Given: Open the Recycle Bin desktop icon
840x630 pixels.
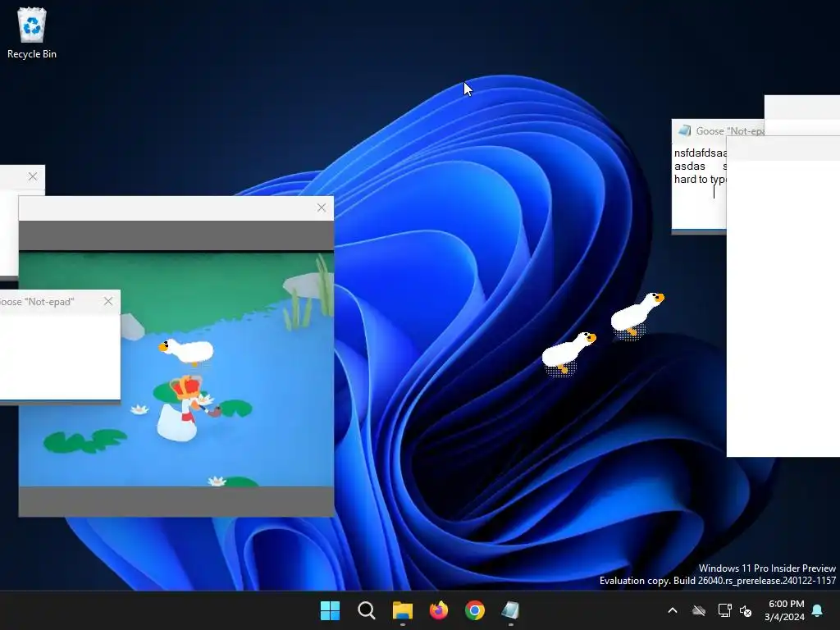Looking at the screenshot, I should point(32,33).
